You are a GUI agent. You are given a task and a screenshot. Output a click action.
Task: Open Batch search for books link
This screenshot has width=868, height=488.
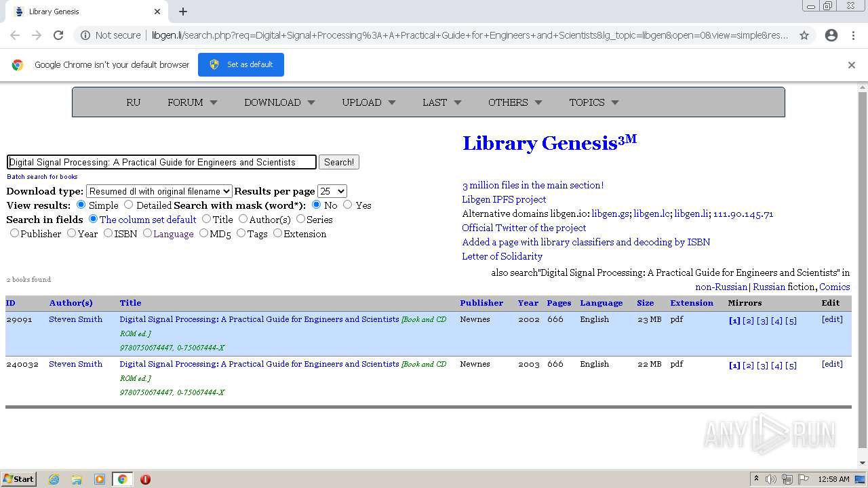tap(42, 177)
